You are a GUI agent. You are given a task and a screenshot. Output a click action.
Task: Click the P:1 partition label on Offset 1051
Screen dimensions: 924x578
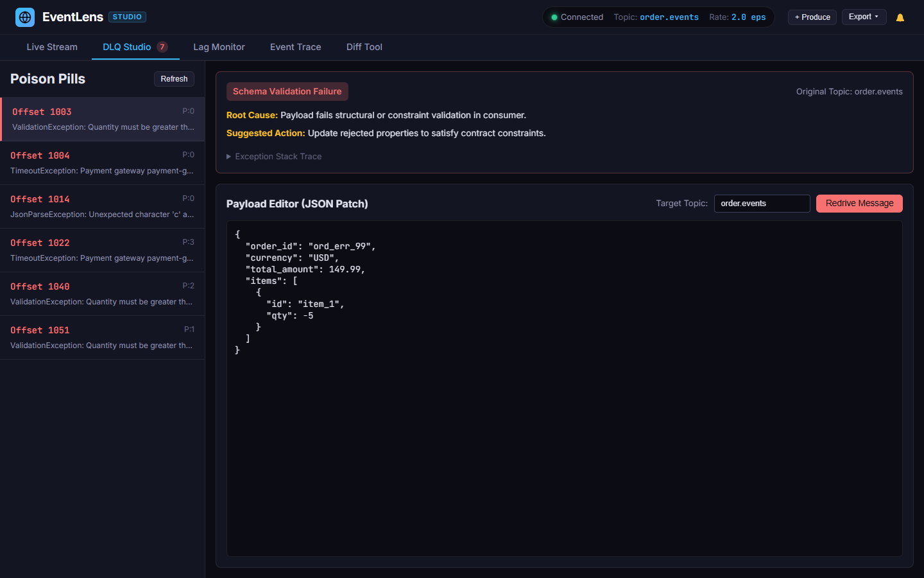189,329
